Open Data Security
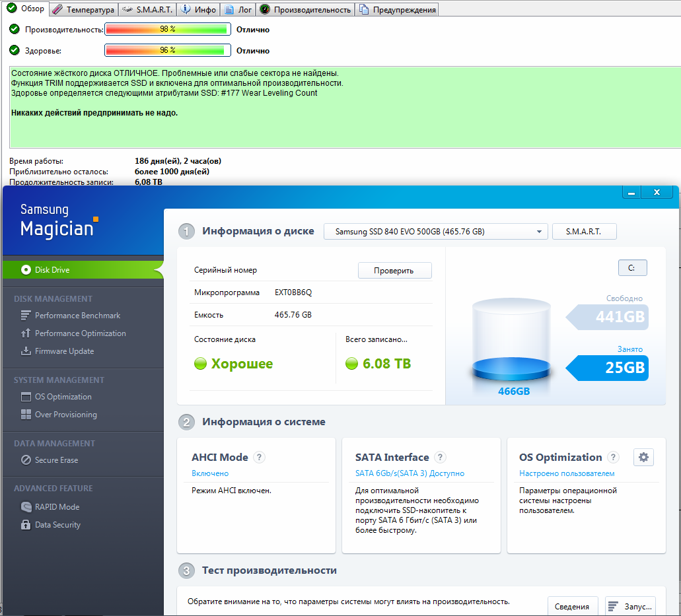681x616 pixels. tap(57, 525)
